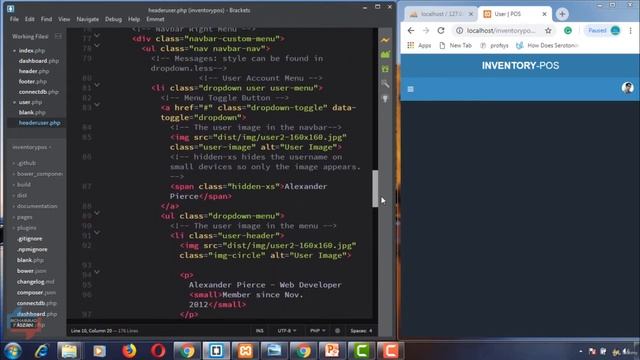
Task: Open user avatar menu in Inventory-POS navbar
Action: (627, 87)
